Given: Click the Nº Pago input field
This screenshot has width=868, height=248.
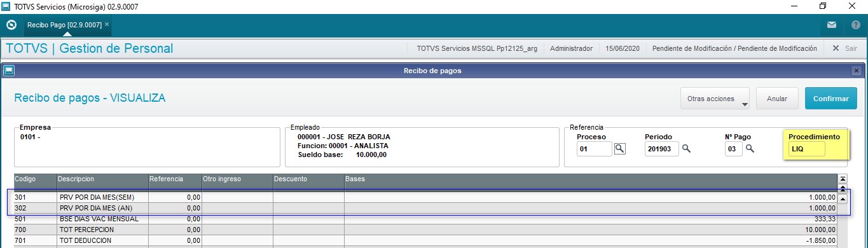Looking at the screenshot, I should [733, 149].
